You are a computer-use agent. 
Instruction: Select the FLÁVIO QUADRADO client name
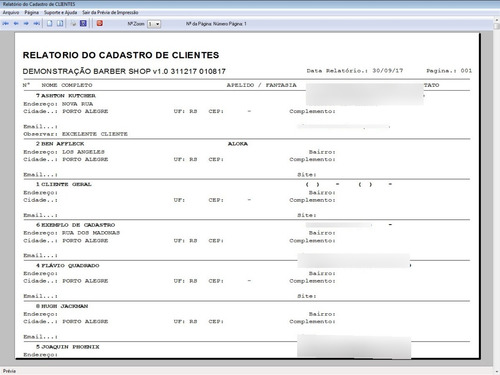[70, 266]
